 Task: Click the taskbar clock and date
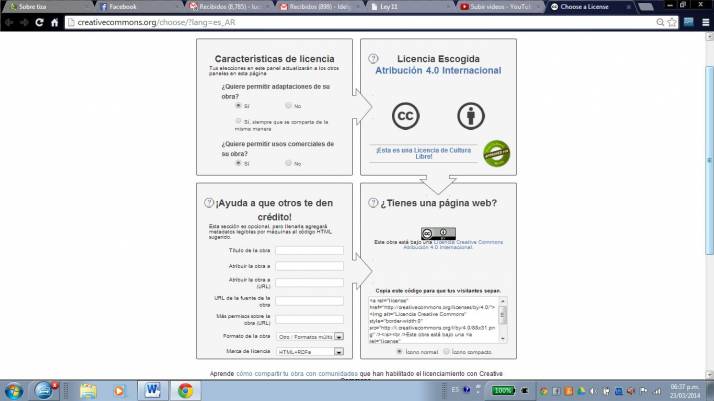point(684,391)
